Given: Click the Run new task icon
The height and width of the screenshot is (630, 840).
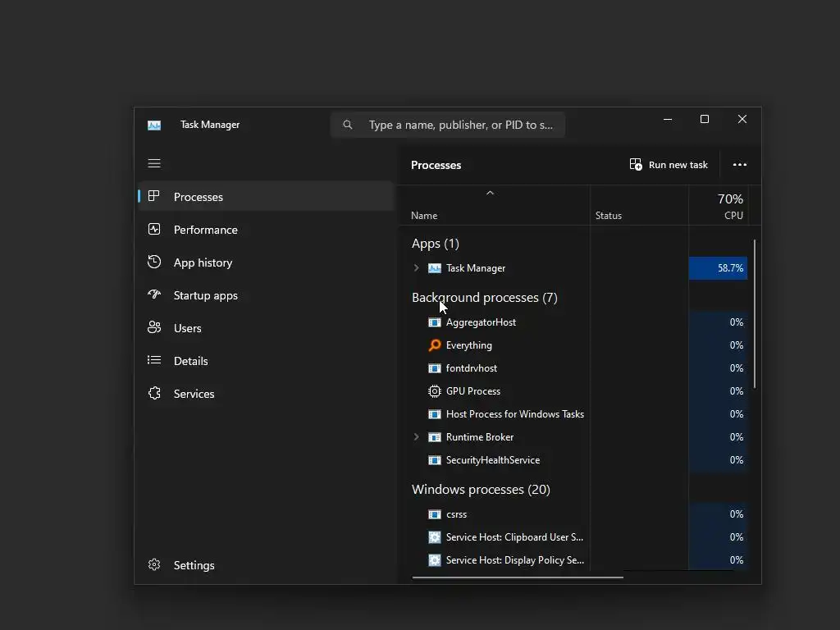Looking at the screenshot, I should 636,164.
